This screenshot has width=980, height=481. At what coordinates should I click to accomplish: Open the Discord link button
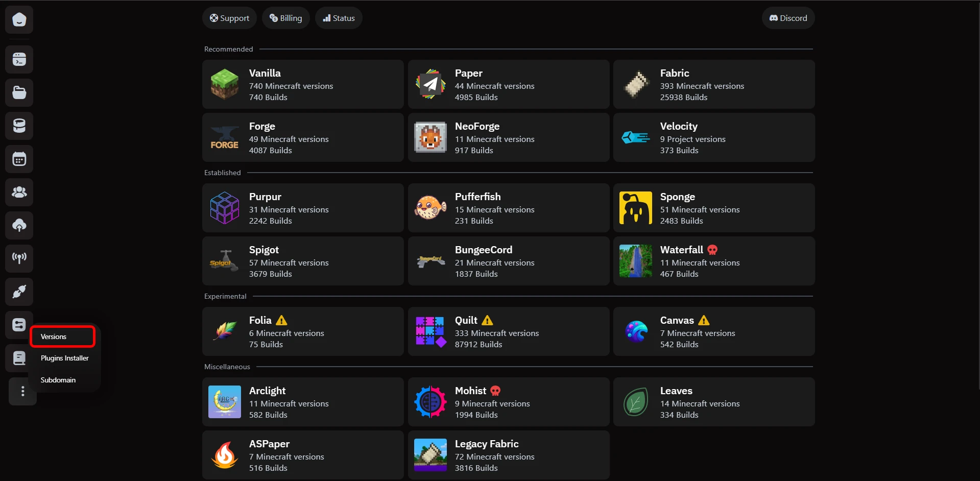pyautogui.click(x=788, y=18)
